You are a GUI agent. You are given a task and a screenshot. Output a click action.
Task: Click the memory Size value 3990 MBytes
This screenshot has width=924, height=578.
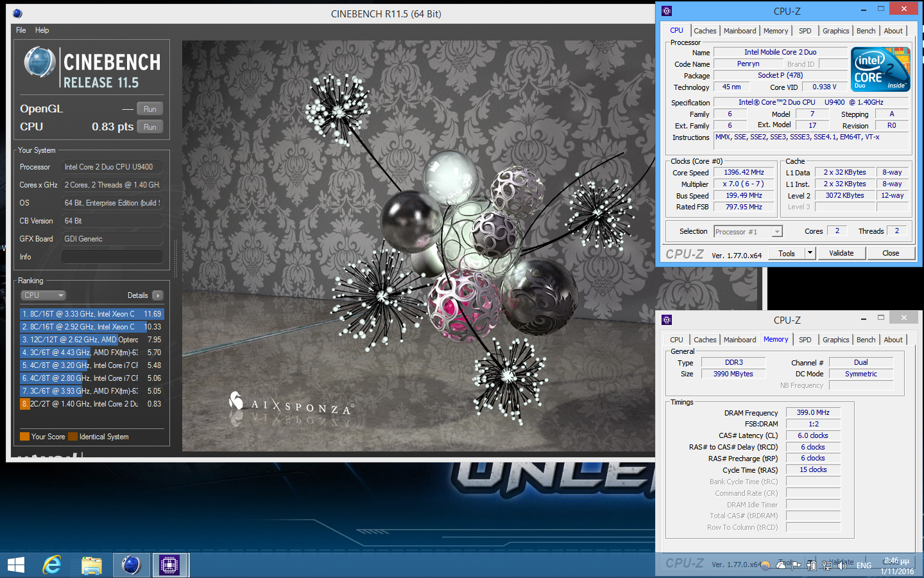pos(733,374)
